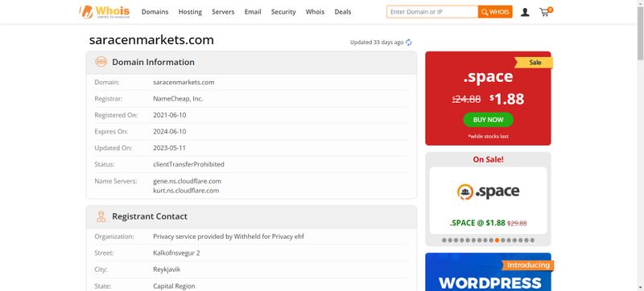Select the street value Kalkofnsvegur 2
Screen dimensions: 644x291
click(x=176, y=253)
